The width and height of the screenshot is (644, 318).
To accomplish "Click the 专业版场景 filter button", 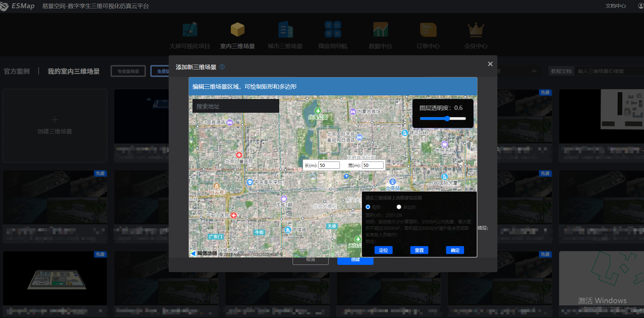I will [x=128, y=71].
